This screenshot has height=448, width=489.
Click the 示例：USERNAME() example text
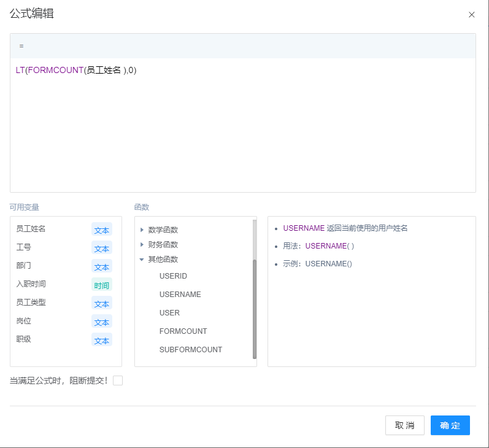point(317,264)
